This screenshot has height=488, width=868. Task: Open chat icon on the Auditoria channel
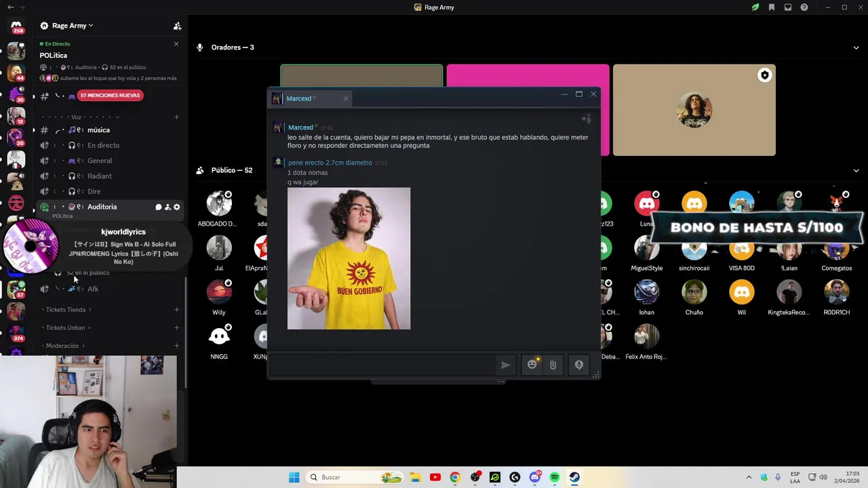click(159, 207)
